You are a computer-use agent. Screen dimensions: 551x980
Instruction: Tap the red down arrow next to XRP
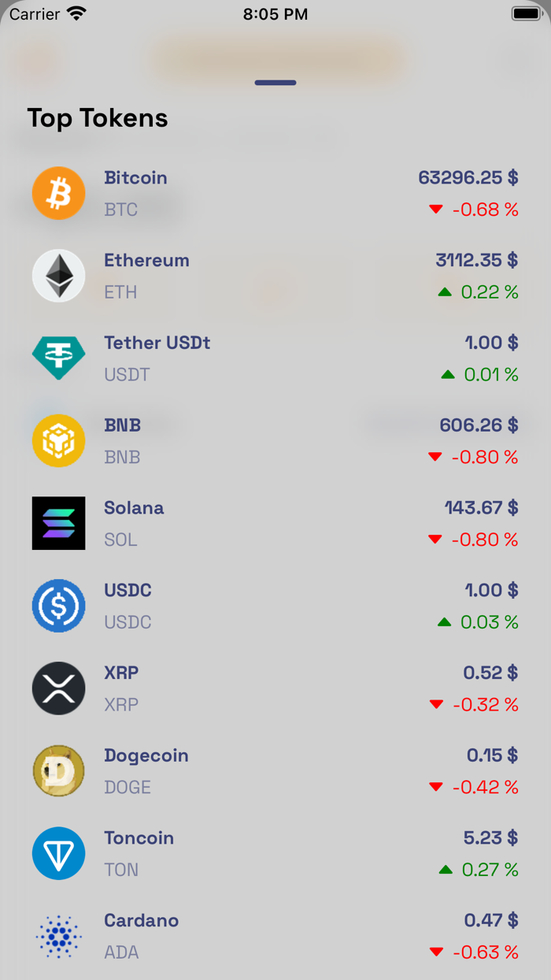(436, 704)
